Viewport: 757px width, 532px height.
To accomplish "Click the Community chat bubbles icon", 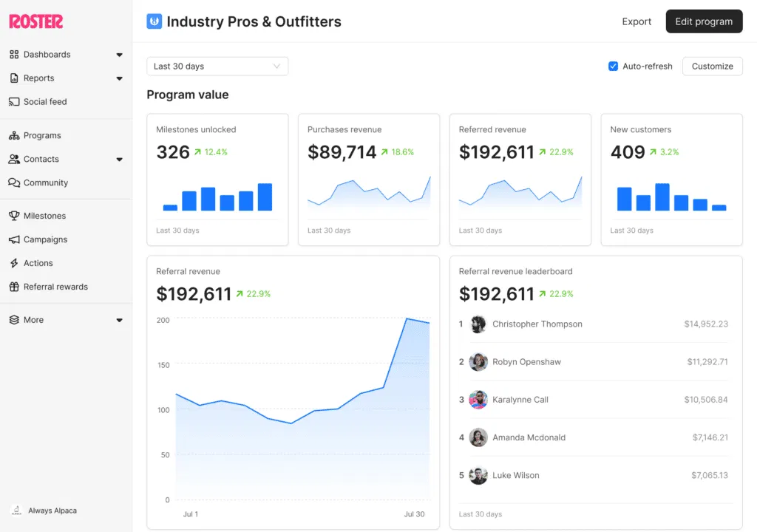I will (x=14, y=183).
